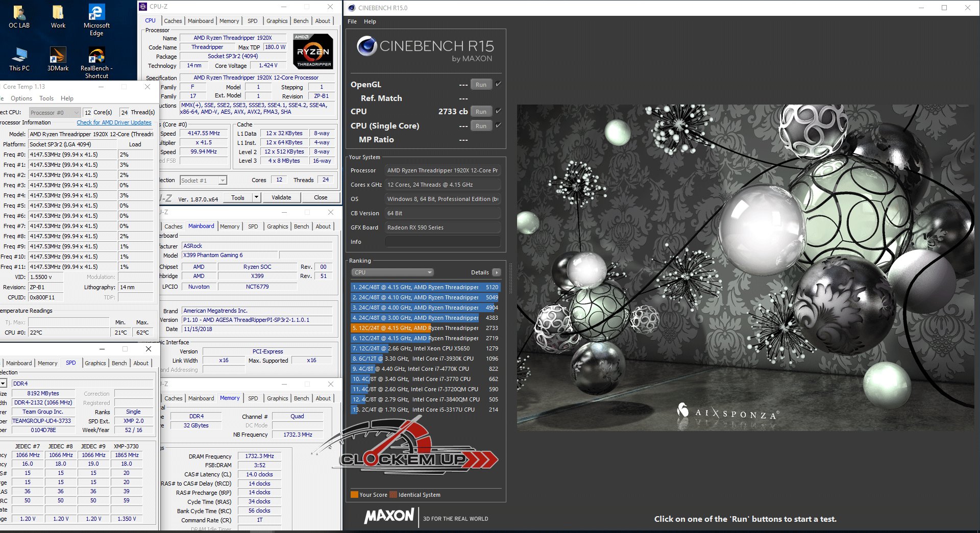
Task: Click the Validate button in CPU-Z
Action: pyautogui.click(x=281, y=197)
